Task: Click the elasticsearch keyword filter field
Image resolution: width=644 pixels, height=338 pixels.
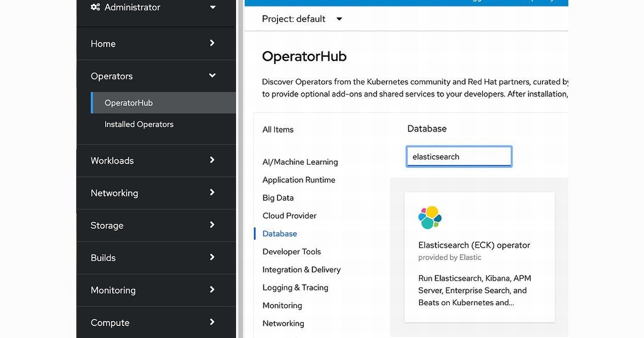Action: point(459,157)
